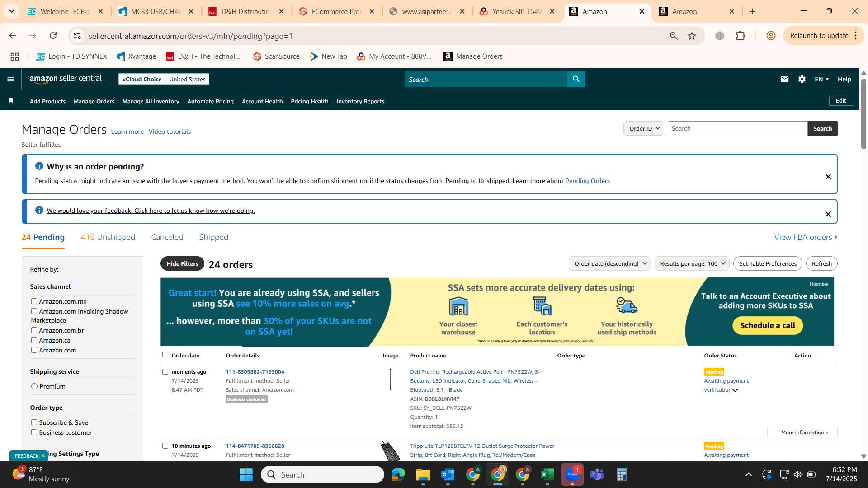868x488 pixels.
Task: Open the EN language dropdown
Action: (821, 79)
